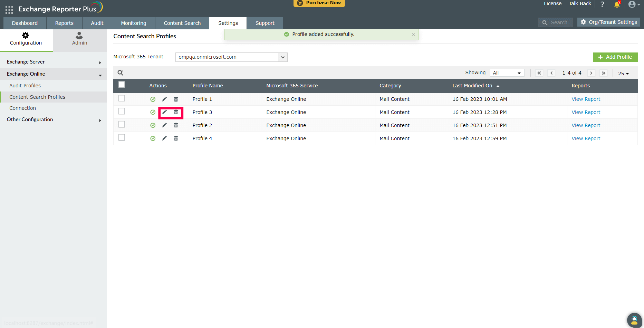Check the box for Profile 4
The image size is (644, 328).
(122, 137)
